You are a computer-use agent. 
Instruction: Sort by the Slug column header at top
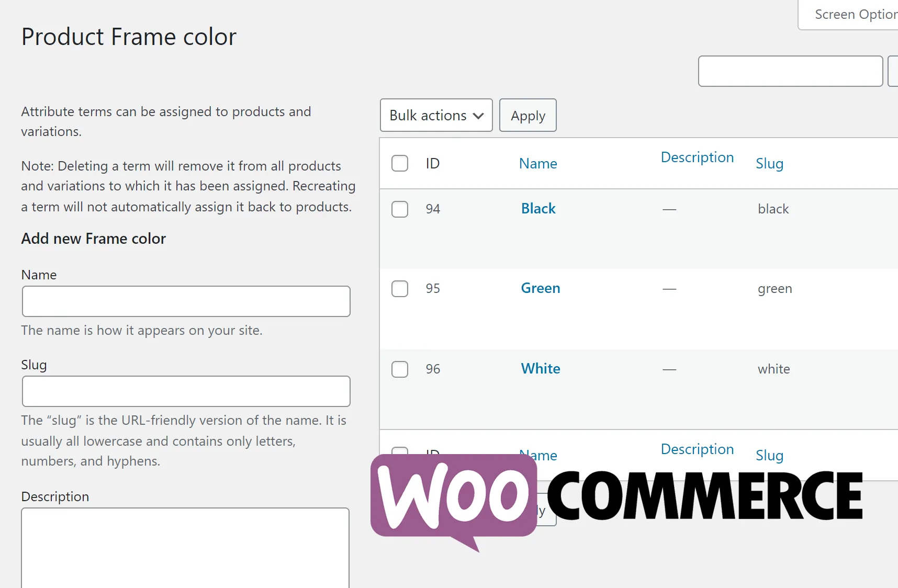point(769,164)
